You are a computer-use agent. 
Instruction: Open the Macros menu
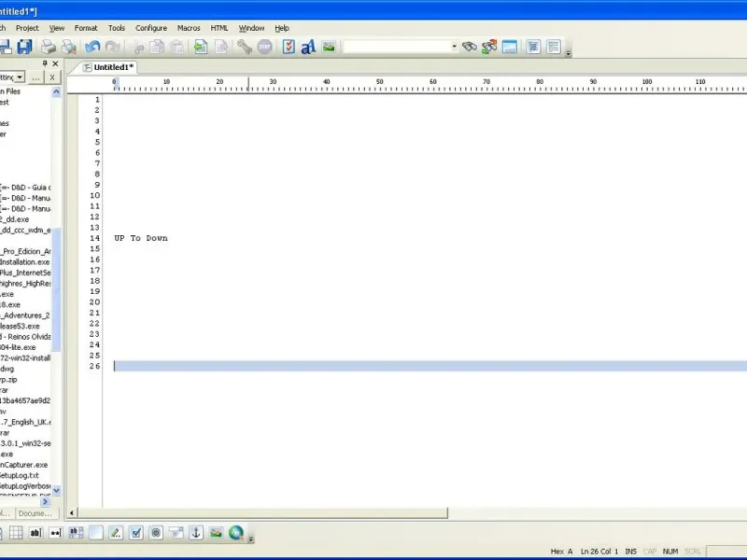coord(189,28)
